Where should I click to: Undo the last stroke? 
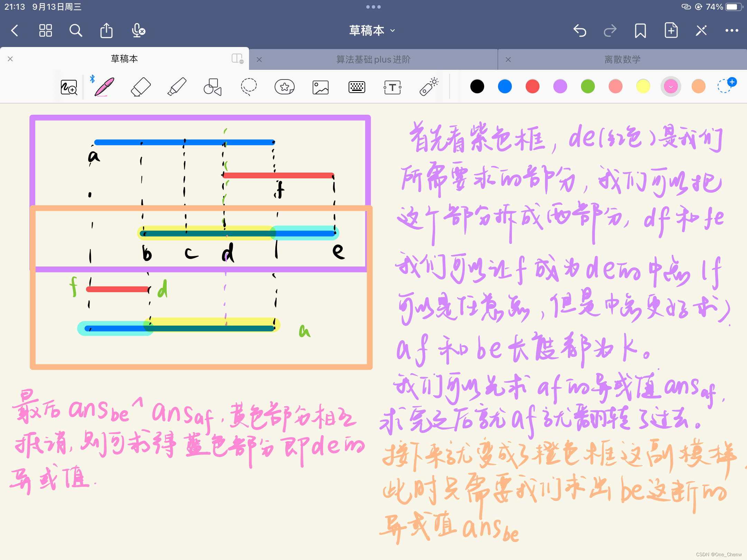[580, 30]
